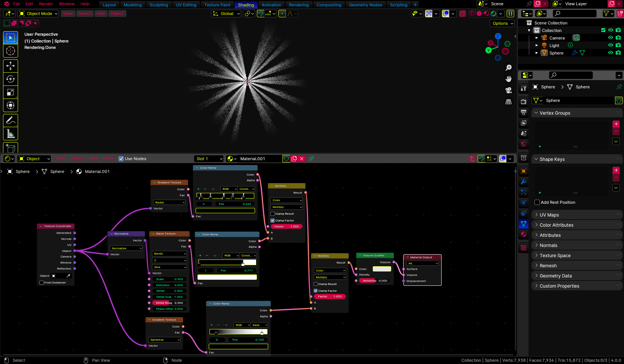The height and width of the screenshot is (364, 624).
Task: Add a new vertex group with plus button
Action: tap(616, 124)
